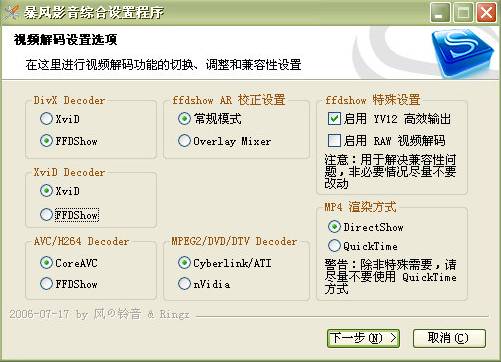Close the 暴风影音综合设置程序 window
The image size is (501, 362).
486,13
